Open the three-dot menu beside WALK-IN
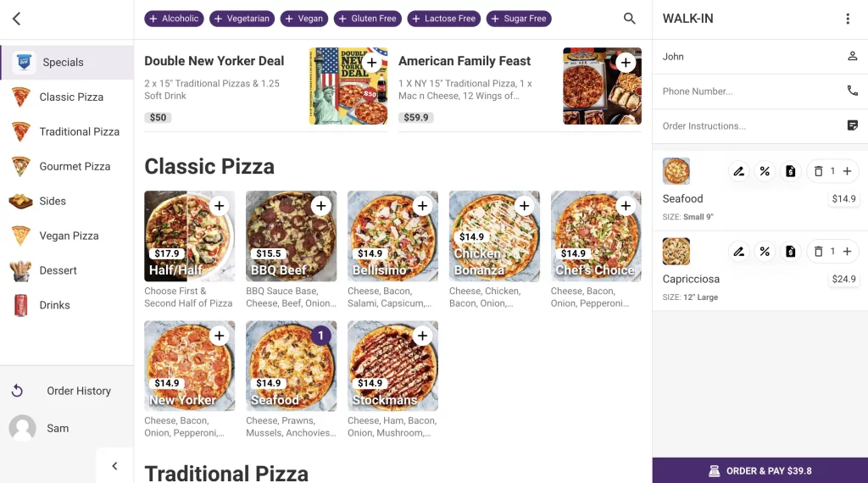Screen dimensions: 868x483 [848, 19]
